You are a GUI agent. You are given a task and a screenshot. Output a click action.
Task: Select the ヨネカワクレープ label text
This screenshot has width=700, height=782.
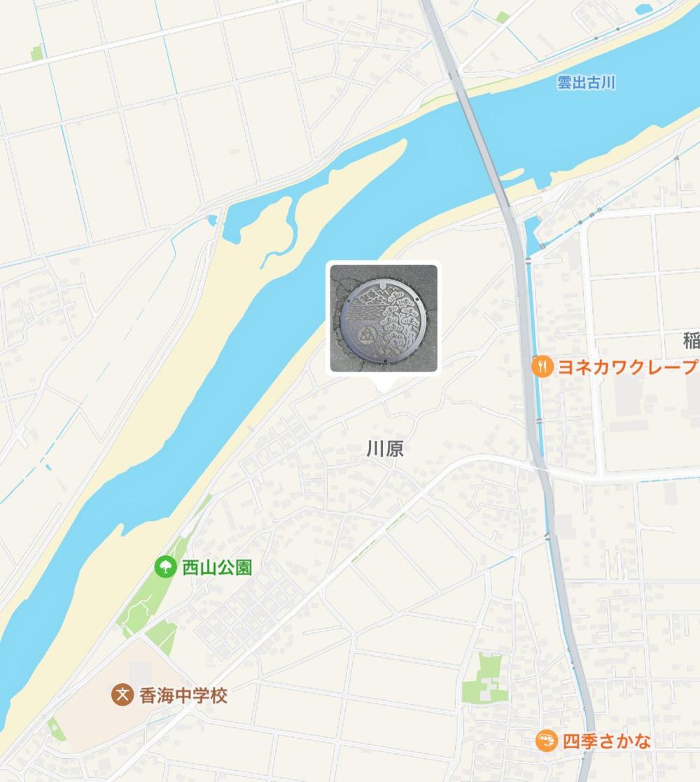click(x=628, y=367)
